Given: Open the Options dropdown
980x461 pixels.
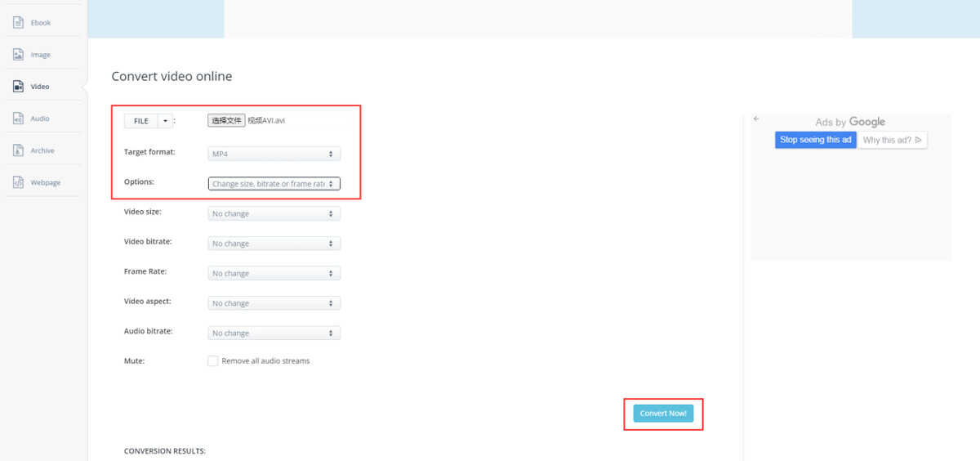Looking at the screenshot, I should pyautogui.click(x=274, y=184).
